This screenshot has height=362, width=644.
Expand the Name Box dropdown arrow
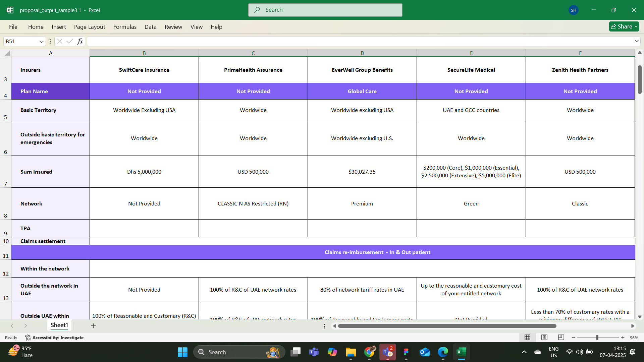[41, 42]
